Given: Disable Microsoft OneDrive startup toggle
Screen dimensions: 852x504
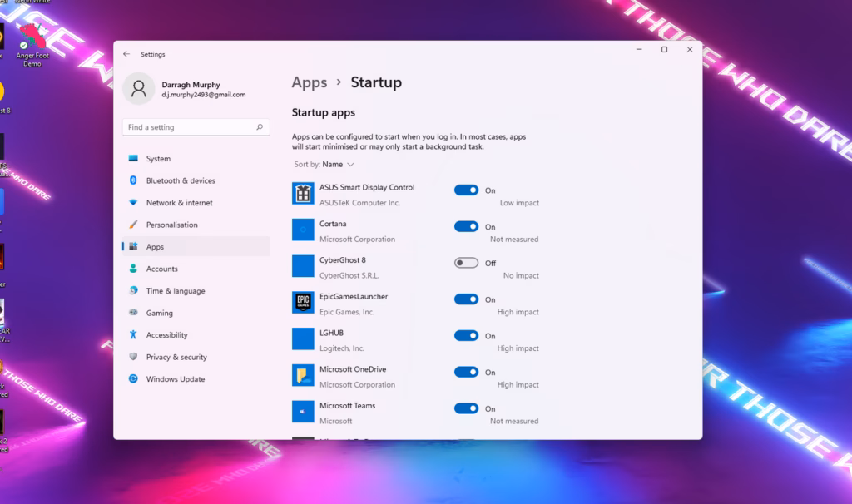Looking at the screenshot, I should pyautogui.click(x=466, y=372).
